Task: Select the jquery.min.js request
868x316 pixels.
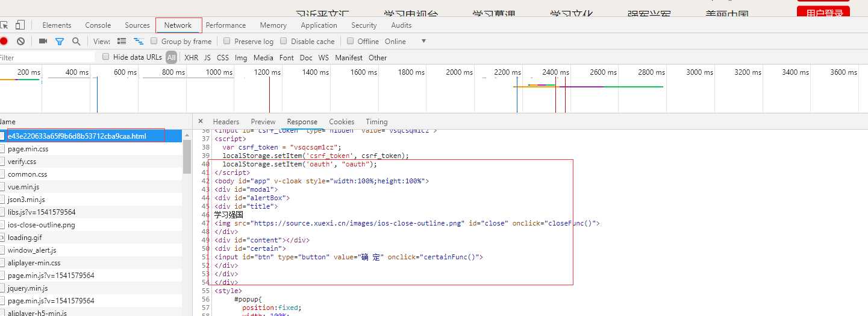Action: coord(91,288)
